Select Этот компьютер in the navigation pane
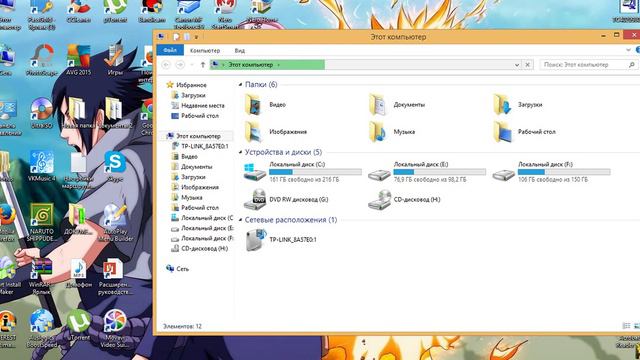 click(x=194, y=136)
